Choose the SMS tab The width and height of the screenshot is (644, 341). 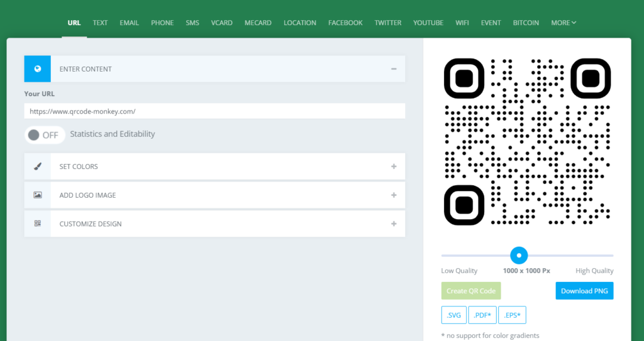click(192, 23)
